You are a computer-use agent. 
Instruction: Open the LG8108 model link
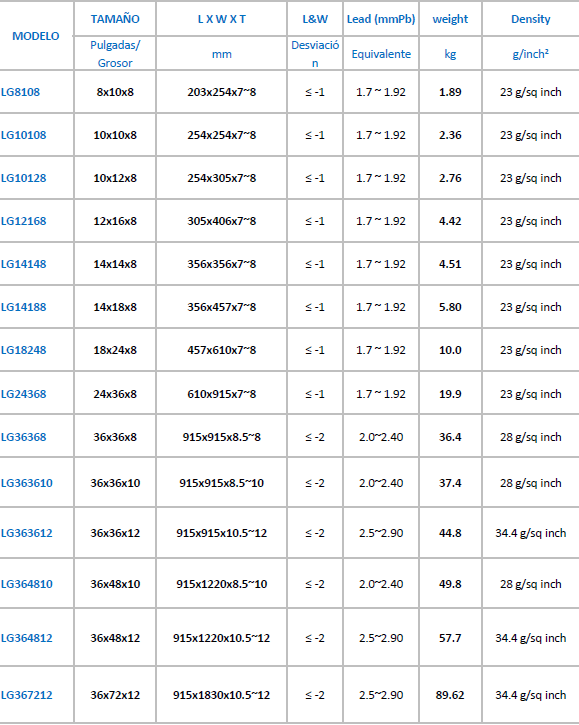tap(20, 92)
